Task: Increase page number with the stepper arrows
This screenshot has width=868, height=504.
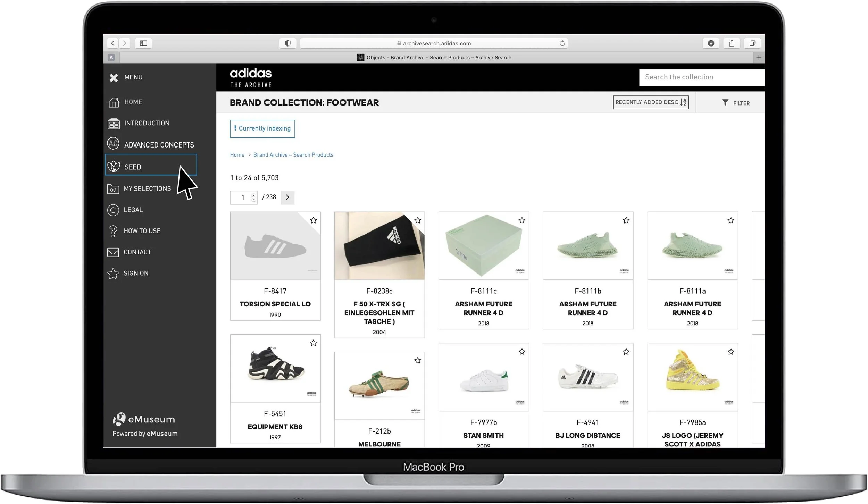Action: [x=254, y=197]
